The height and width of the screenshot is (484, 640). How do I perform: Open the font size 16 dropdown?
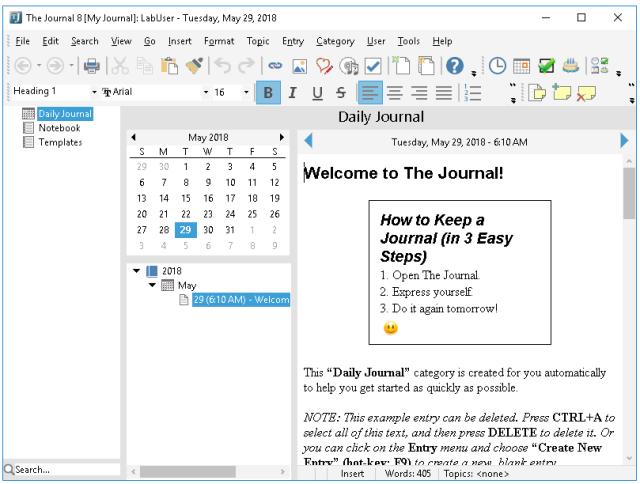coord(246,92)
